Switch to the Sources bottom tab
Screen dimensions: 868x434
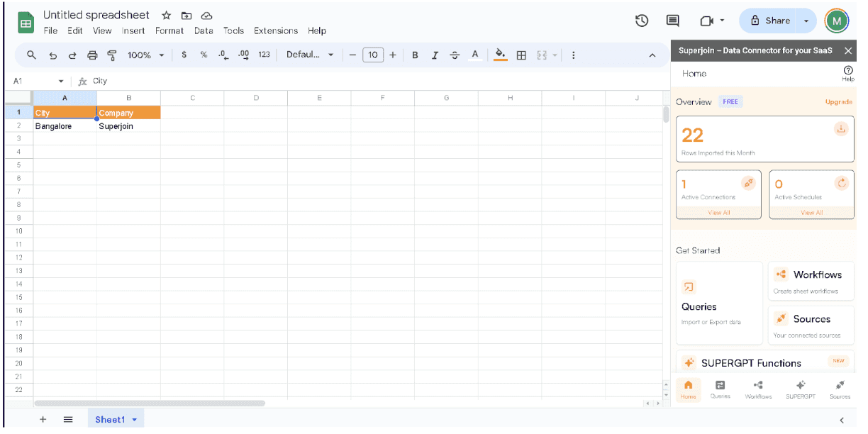pyautogui.click(x=840, y=389)
